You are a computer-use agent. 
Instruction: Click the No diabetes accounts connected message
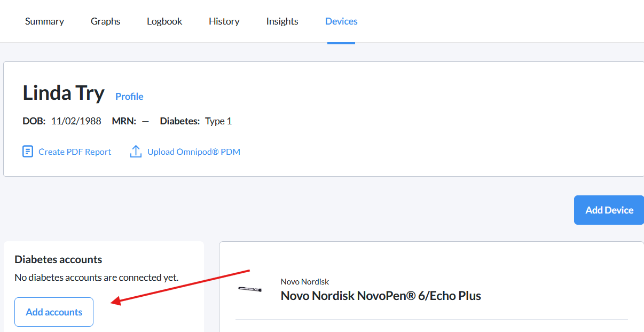97,278
